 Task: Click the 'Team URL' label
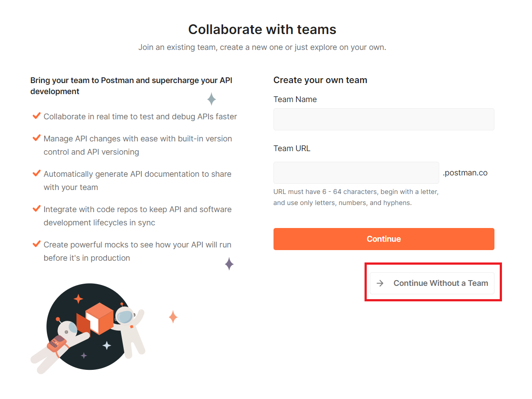tap(292, 148)
